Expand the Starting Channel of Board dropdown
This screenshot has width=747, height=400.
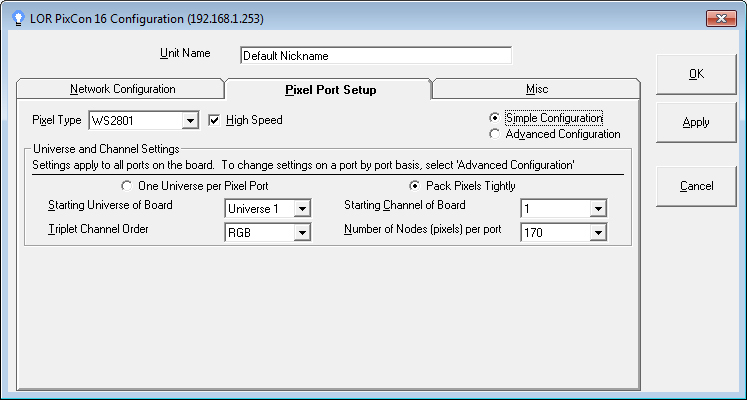[598, 208]
